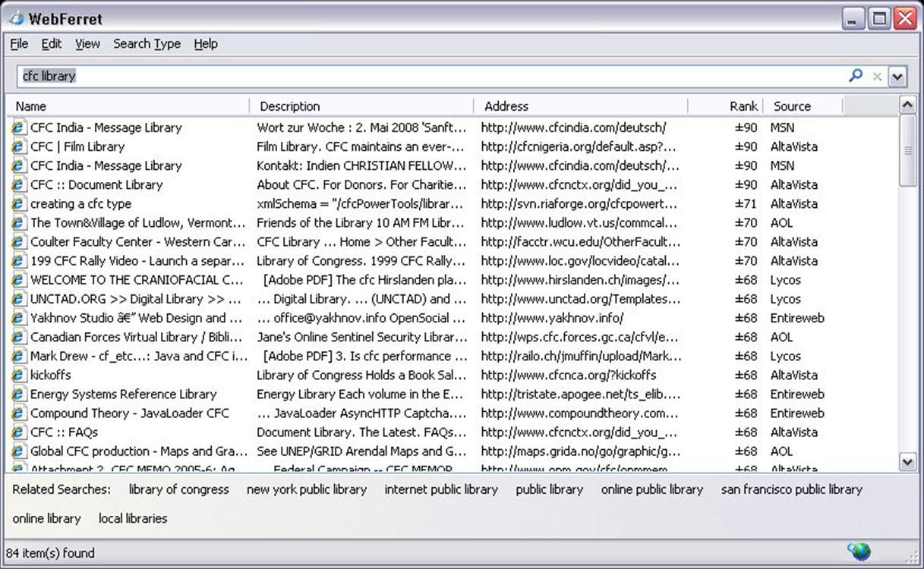The image size is (924, 569).
Task: Open the Search Type menu
Action: [147, 43]
